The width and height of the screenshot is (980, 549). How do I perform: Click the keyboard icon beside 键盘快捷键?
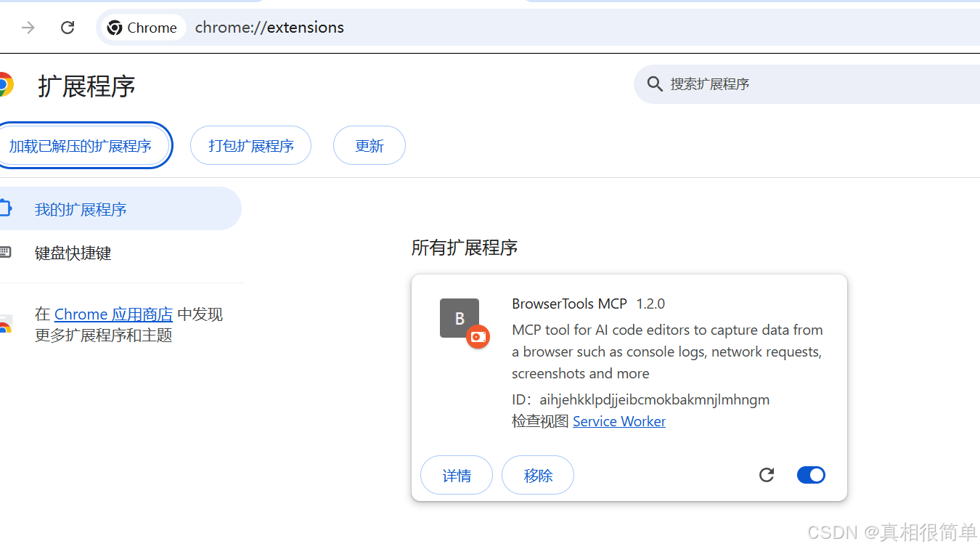point(4,253)
